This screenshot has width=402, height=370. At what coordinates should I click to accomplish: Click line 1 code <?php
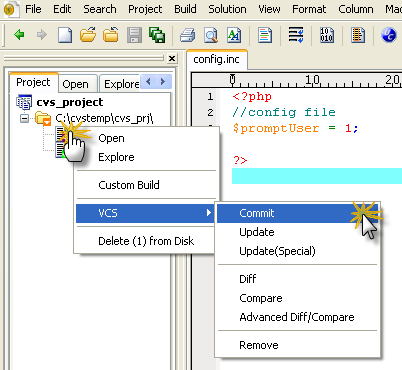(x=252, y=97)
